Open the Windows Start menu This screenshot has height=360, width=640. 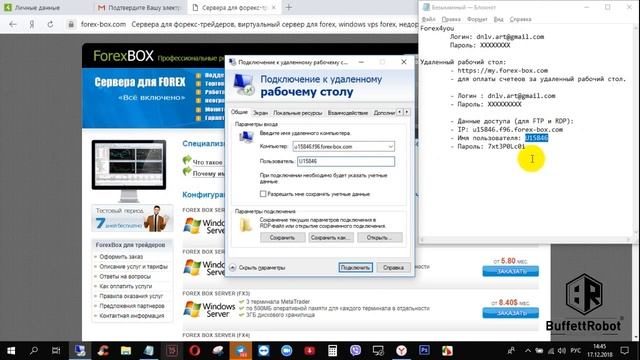tap(11, 351)
